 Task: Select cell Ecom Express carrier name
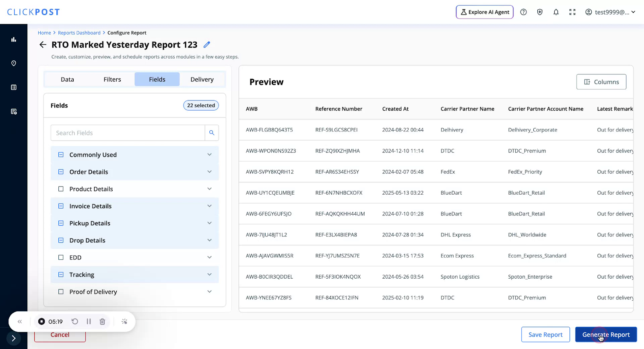tap(457, 256)
